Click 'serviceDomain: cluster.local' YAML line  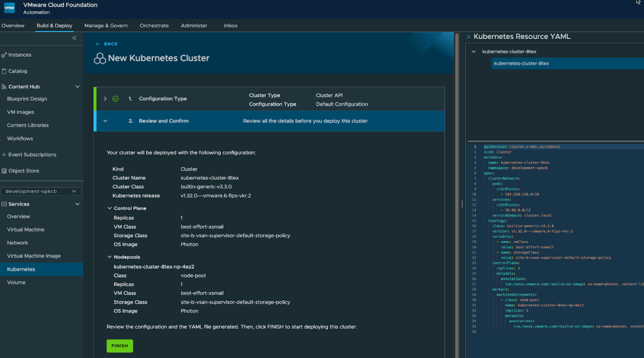tap(522, 216)
